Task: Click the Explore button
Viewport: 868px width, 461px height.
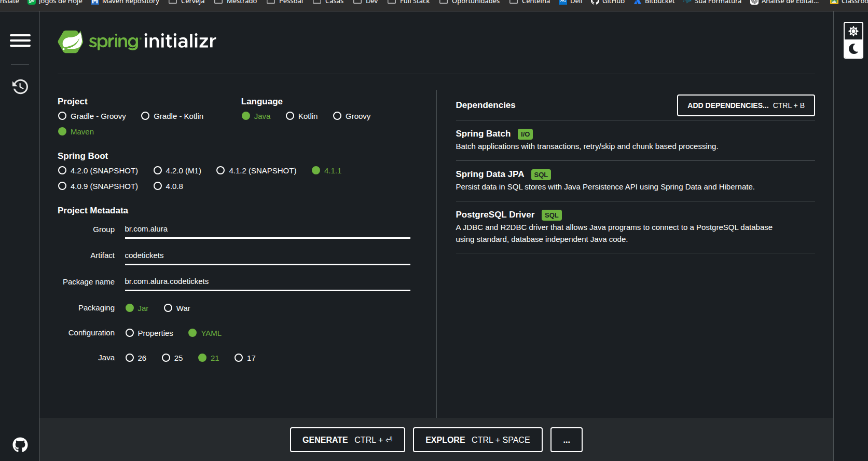Action: 478,440
